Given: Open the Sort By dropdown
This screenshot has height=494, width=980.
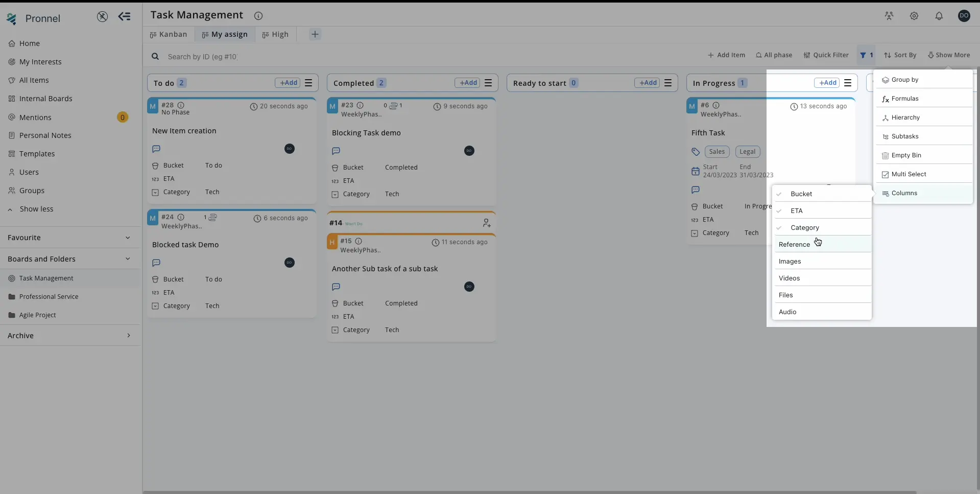Looking at the screenshot, I should click(x=900, y=55).
